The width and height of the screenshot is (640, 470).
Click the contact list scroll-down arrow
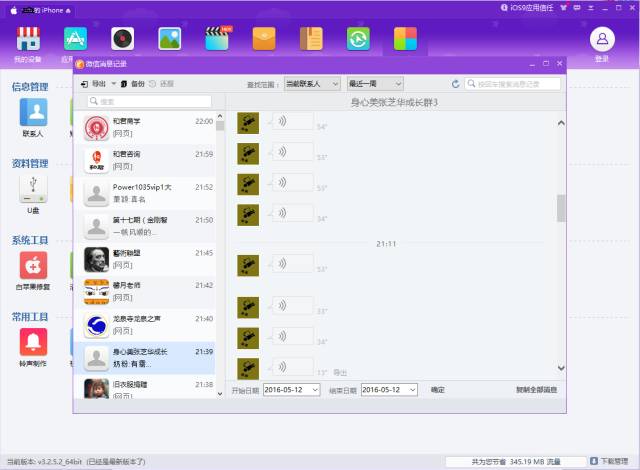220,394
